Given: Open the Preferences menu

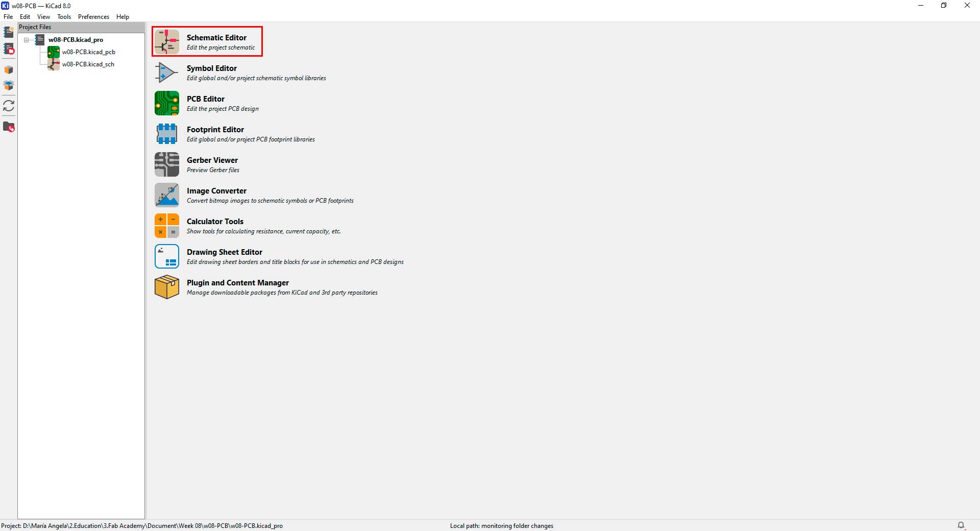Looking at the screenshot, I should pos(93,17).
